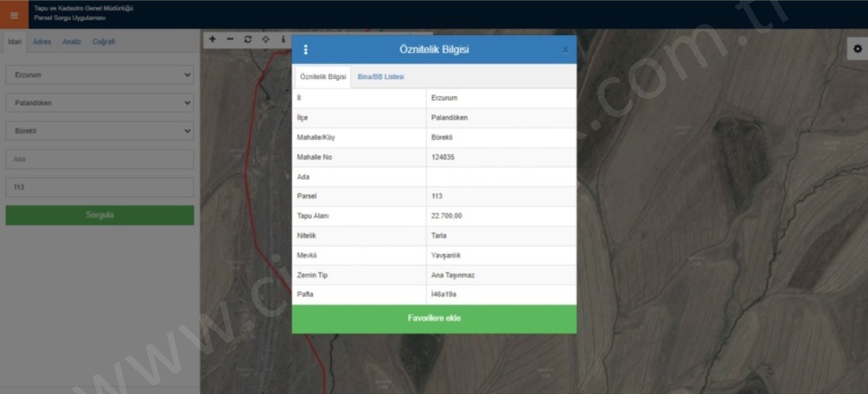Viewport: 868px width, 394px height.
Task: Click the zoom in plus icon
Action: 213,39
